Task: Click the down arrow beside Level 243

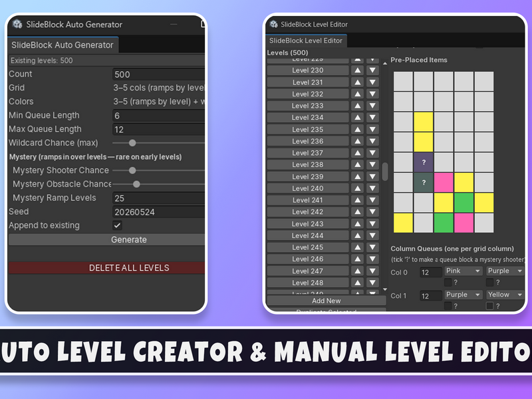Action: (372, 224)
